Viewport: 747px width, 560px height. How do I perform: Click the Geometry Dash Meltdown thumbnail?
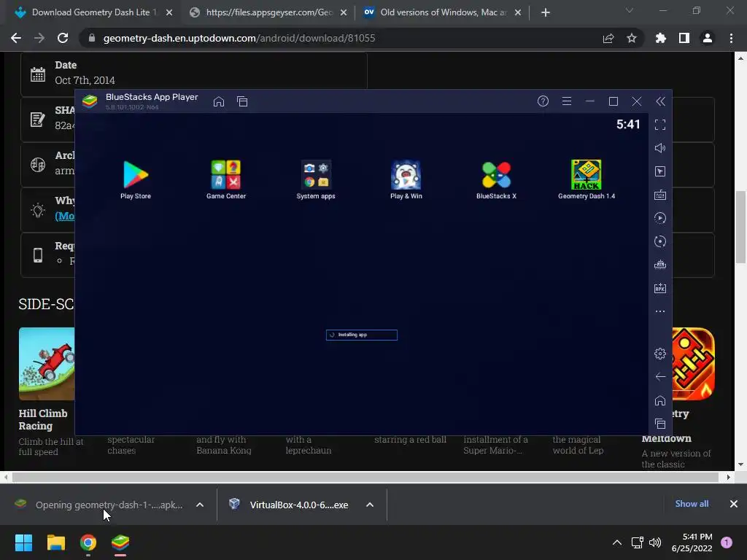point(694,364)
